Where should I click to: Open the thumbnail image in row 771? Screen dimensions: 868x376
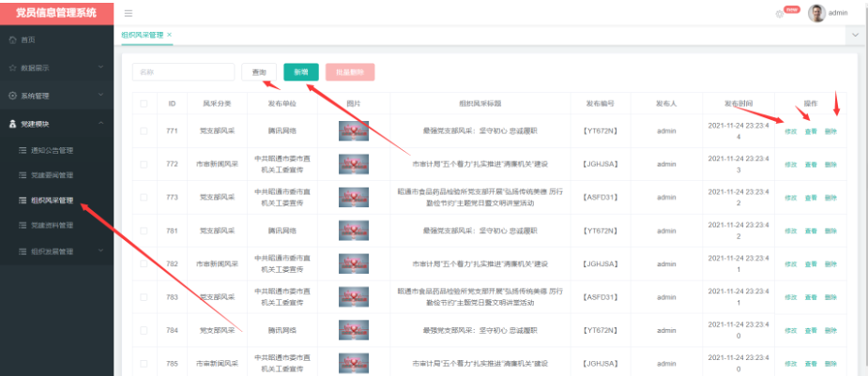tap(354, 131)
